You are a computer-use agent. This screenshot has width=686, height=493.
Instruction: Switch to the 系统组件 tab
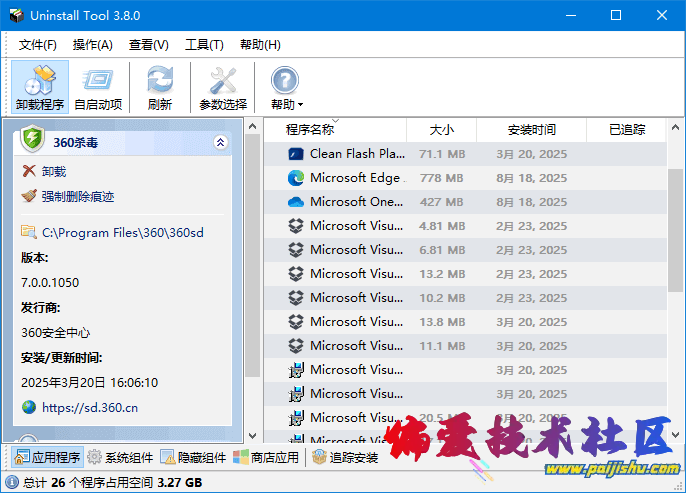coord(120,458)
